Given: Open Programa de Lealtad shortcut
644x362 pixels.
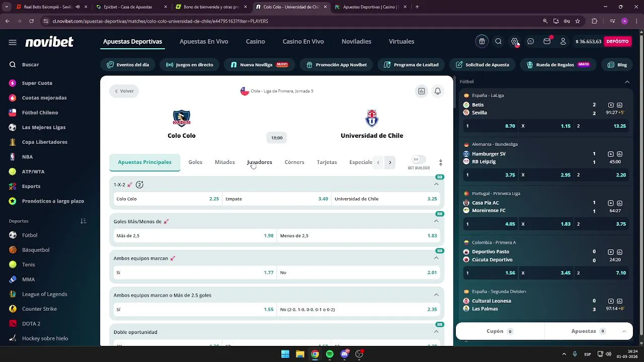Looking at the screenshot, I should 411,65.
